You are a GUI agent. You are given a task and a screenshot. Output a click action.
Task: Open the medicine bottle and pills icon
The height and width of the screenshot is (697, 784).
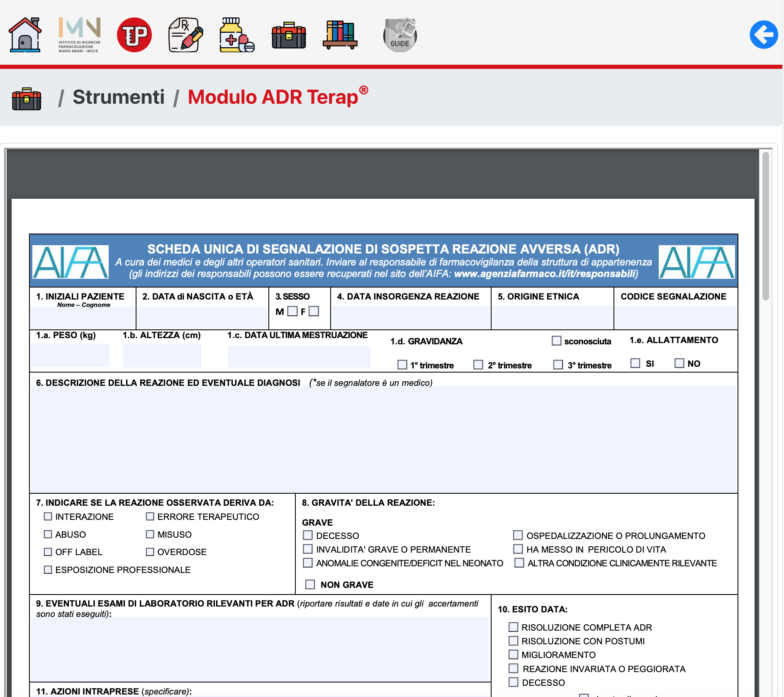[237, 35]
